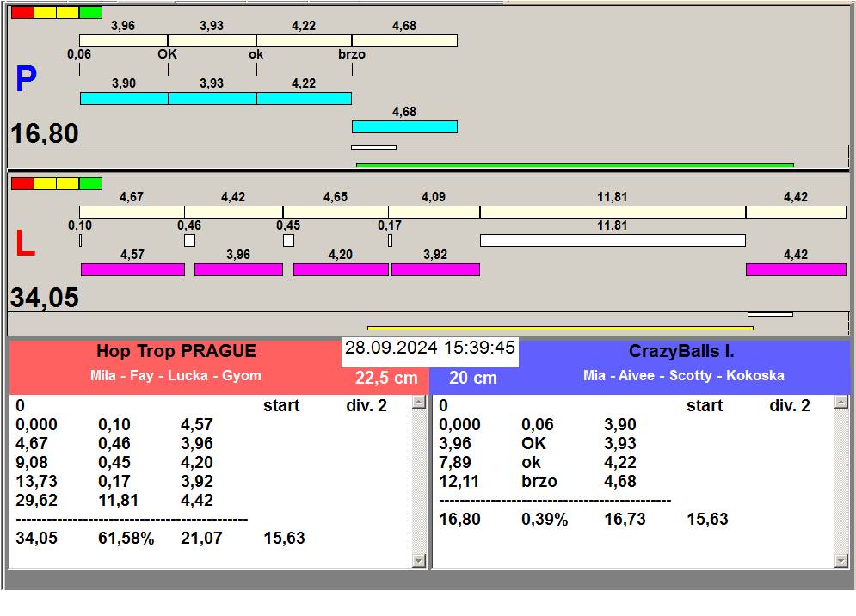Viewport: 856px width, 616px height.
Task: Click the red start light in lane L
Action: pyautogui.click(x=22, y=183)
